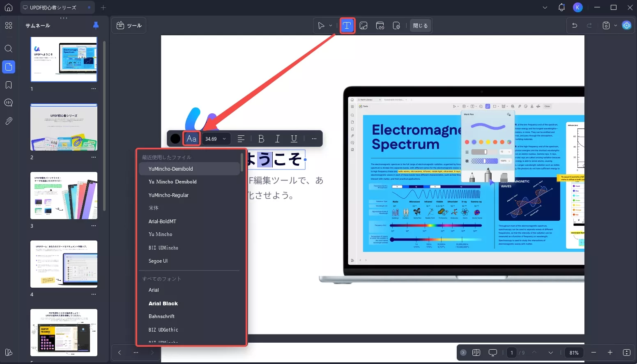The width and height of the screenshot is (637, 364).
Task: Redo the last action
Action: (589, 25)
